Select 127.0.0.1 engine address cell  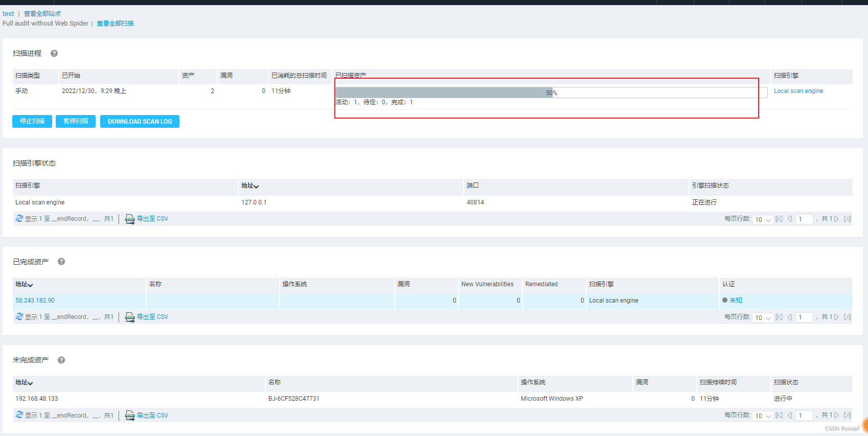click(x=254, y=202)
